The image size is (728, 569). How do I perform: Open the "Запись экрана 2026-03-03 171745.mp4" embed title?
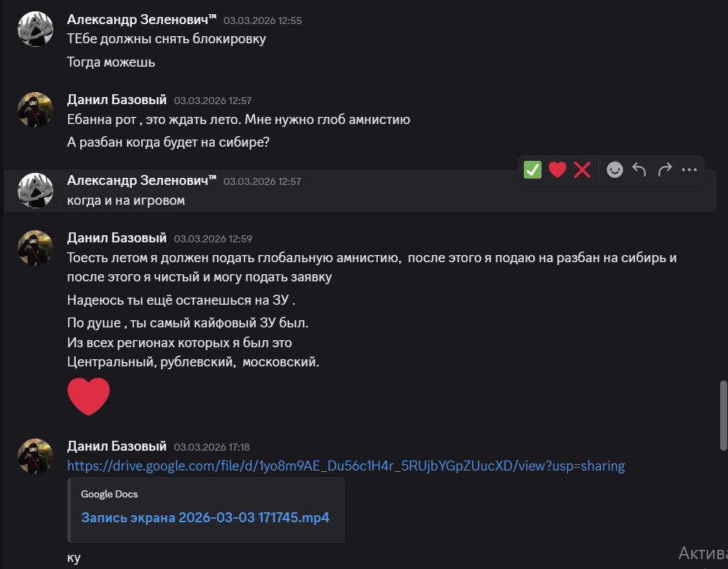coord(205,517)
